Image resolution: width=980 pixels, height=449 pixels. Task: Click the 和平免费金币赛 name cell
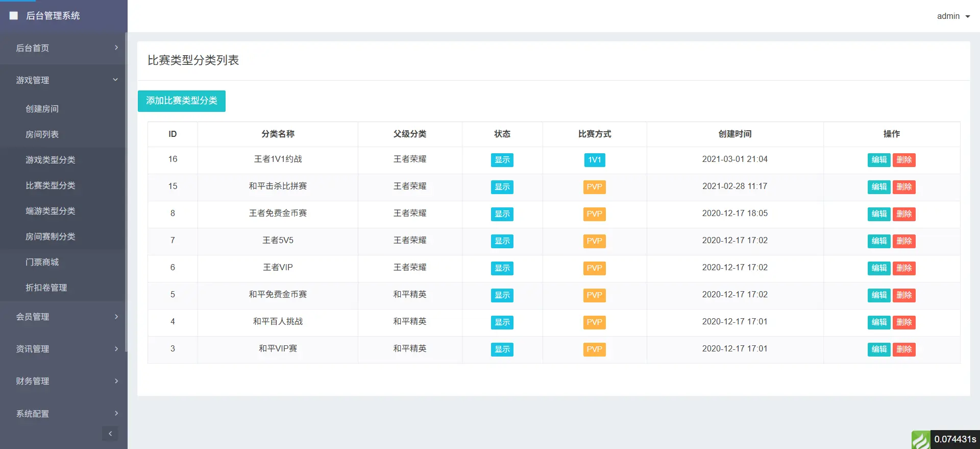(x=278, y=295)
